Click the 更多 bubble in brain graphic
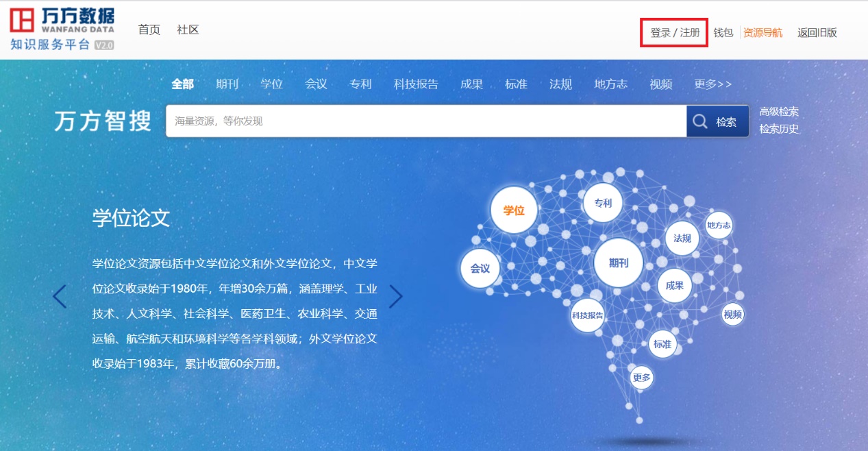The image size is (868, 451). (x=641, y=377)
